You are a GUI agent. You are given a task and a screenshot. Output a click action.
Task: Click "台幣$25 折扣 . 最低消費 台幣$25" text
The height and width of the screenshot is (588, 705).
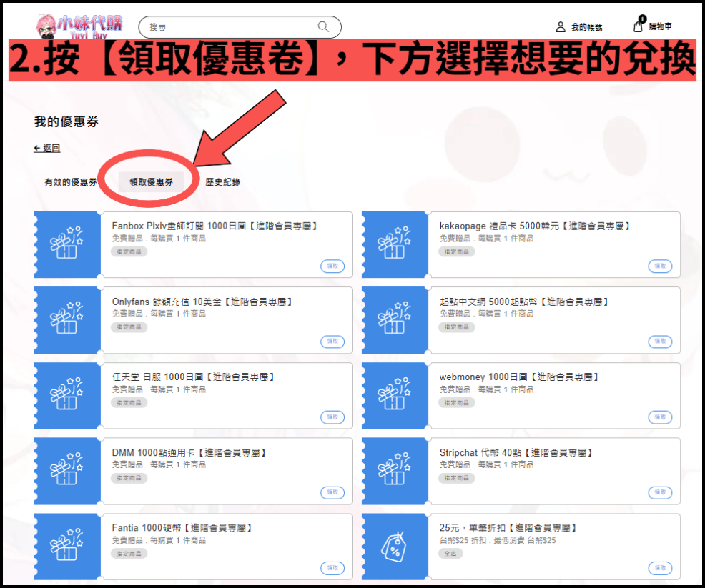498,540
